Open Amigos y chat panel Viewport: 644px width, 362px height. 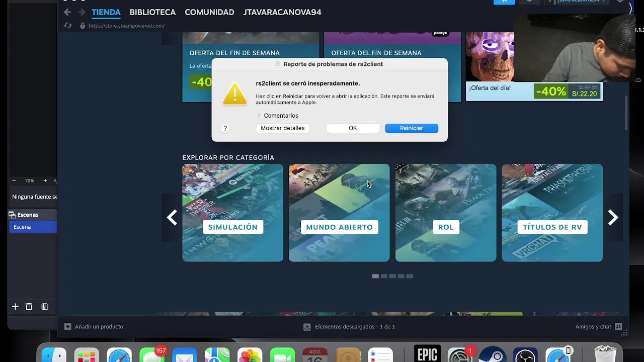point(599,327)
